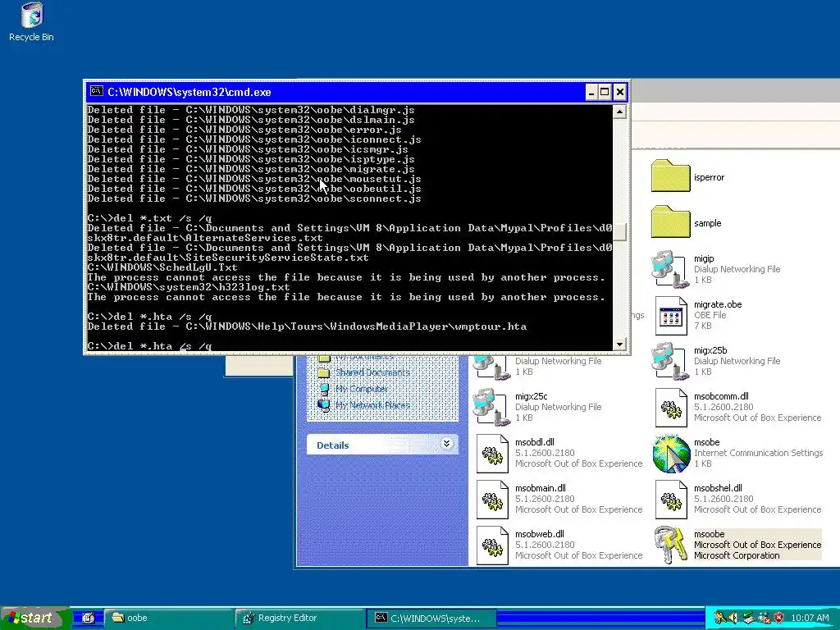
Task: Select the migrate.obe file icon
Action: (671, 316)
